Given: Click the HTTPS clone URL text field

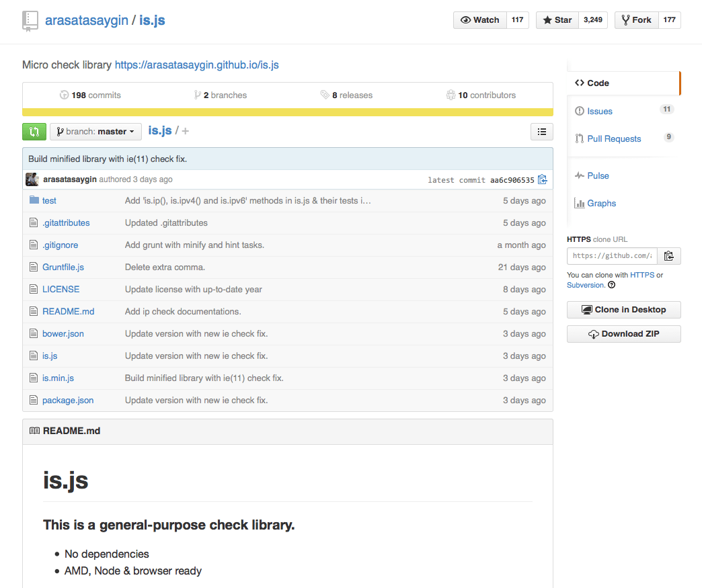Looking at the screenshot, I should coord(612,256).
